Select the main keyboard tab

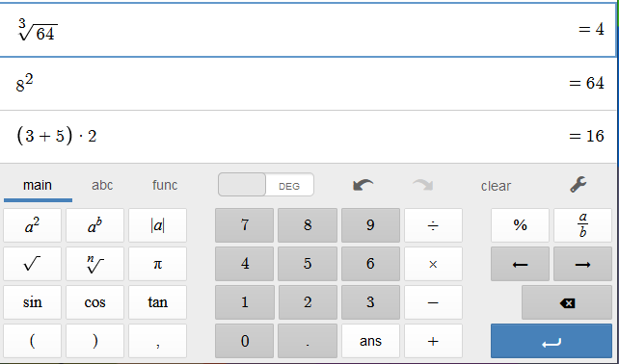[x=38, y=185]
